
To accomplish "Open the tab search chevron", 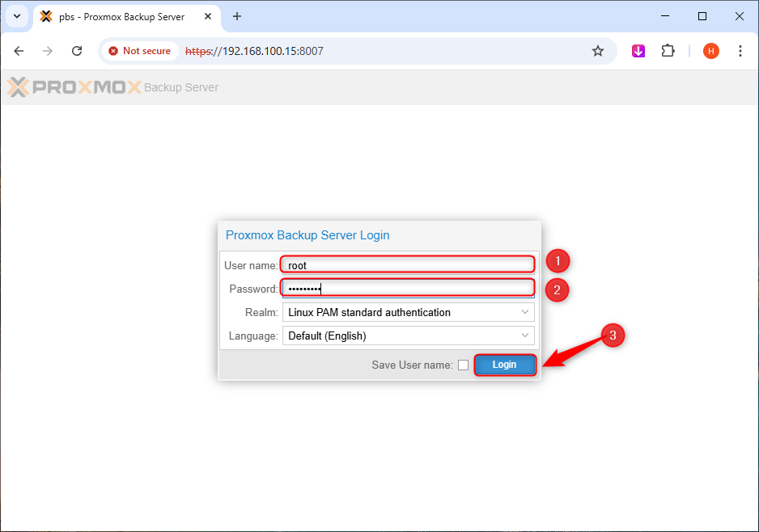I will pyautogui.click(x=17, y=16).
